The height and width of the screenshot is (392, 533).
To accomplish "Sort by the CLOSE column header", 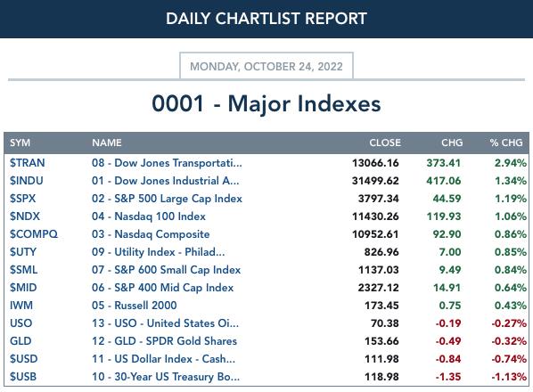I will click(385, 143).
